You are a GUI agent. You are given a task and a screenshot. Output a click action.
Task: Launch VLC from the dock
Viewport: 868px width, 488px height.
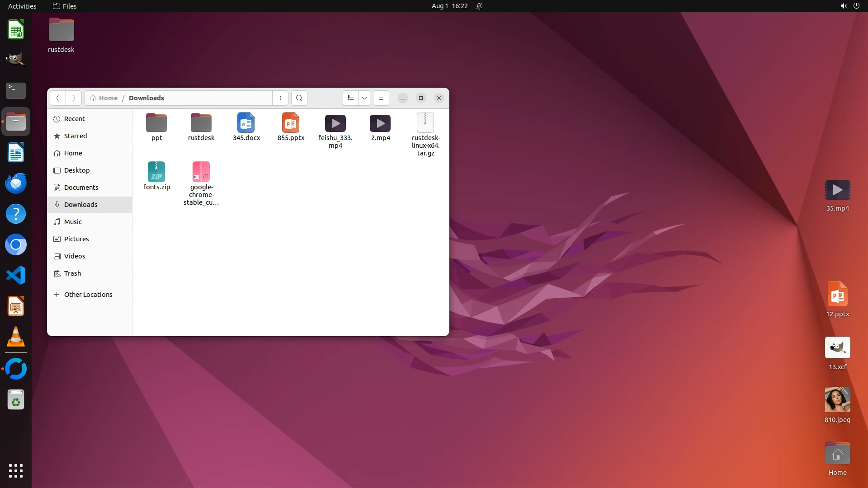16,337
